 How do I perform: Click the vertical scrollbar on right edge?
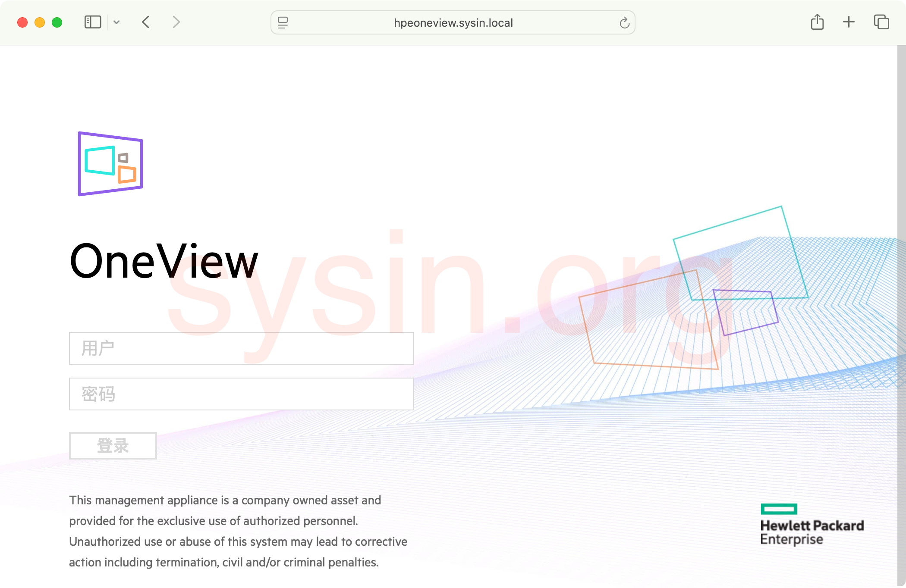coord(901,302)
